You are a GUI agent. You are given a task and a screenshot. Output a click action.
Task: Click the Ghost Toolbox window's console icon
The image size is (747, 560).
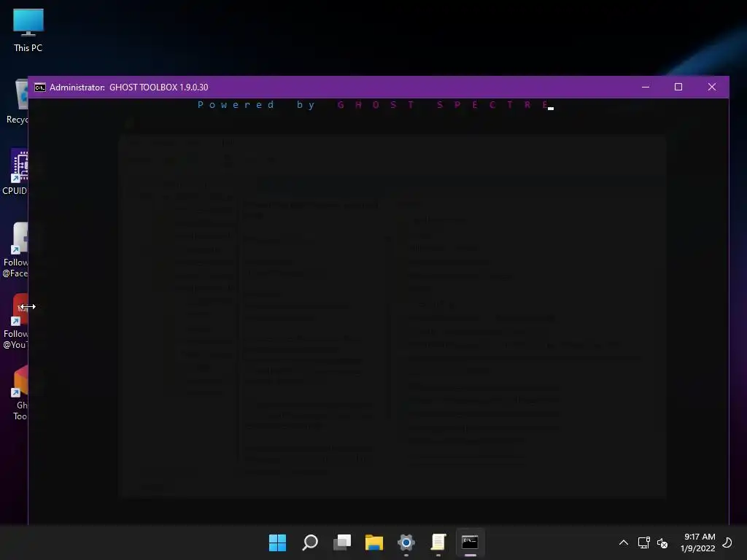point(40,87)
